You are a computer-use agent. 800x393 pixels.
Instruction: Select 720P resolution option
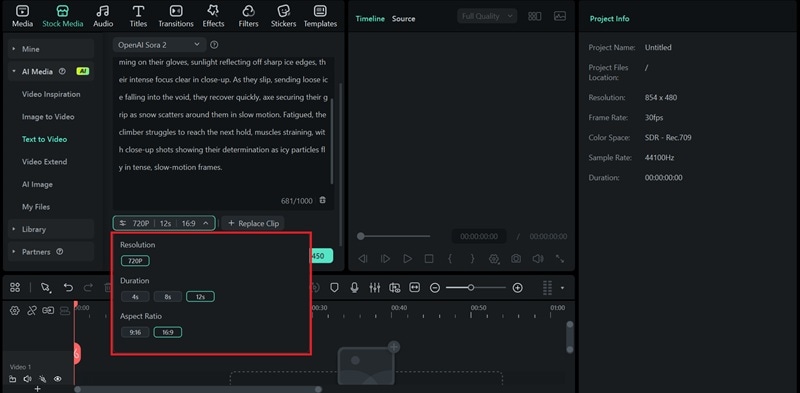click(x=135, y=261)
